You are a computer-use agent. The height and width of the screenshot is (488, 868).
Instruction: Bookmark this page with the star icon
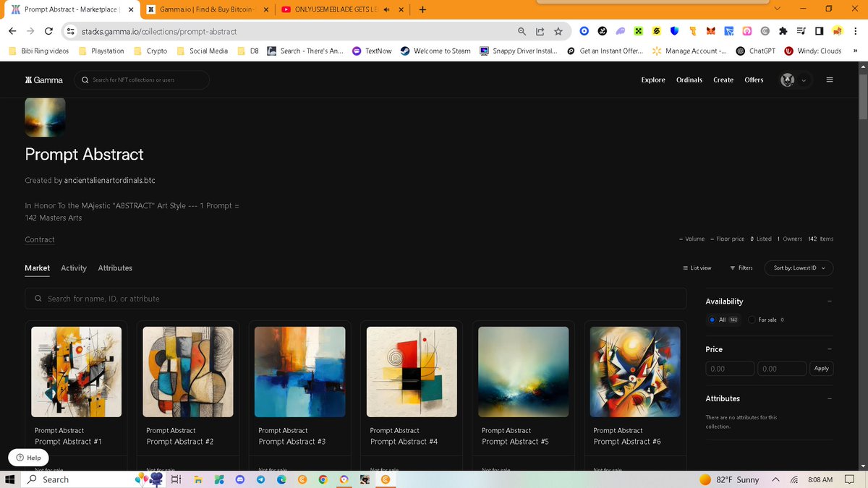point(558,31)
